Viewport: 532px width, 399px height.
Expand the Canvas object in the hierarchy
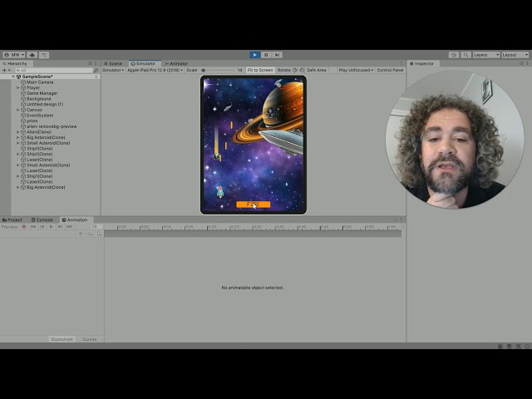(18, 110)
